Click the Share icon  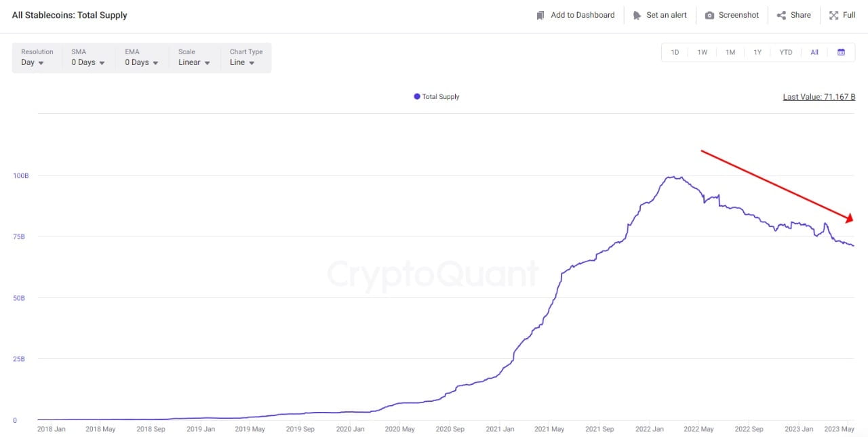(781, 15)
